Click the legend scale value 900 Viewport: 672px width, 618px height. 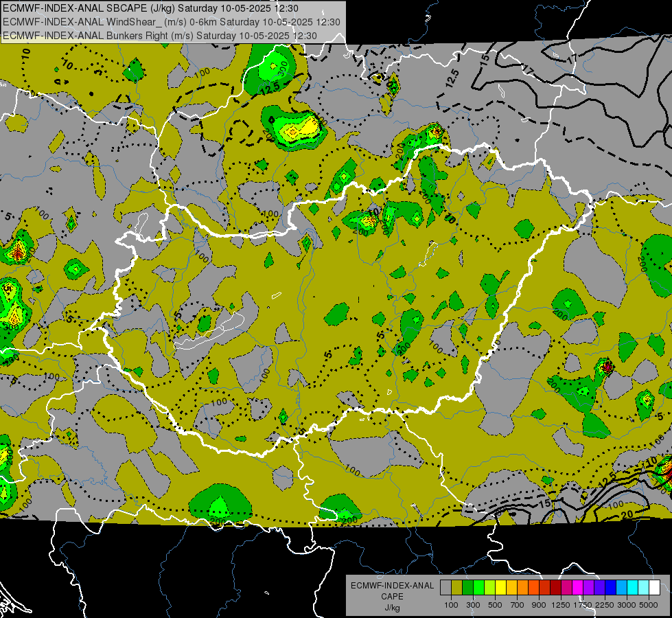click(x=539, y=605)
